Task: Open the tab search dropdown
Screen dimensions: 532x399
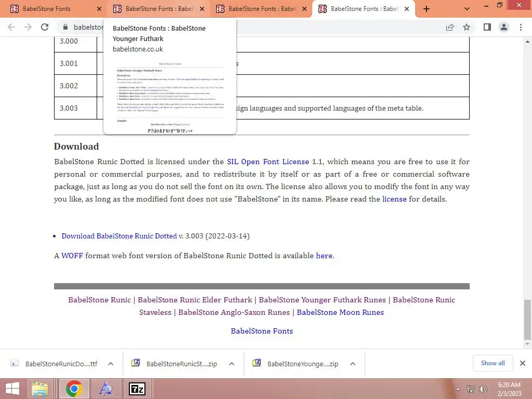Action: [x=467, y=9]
